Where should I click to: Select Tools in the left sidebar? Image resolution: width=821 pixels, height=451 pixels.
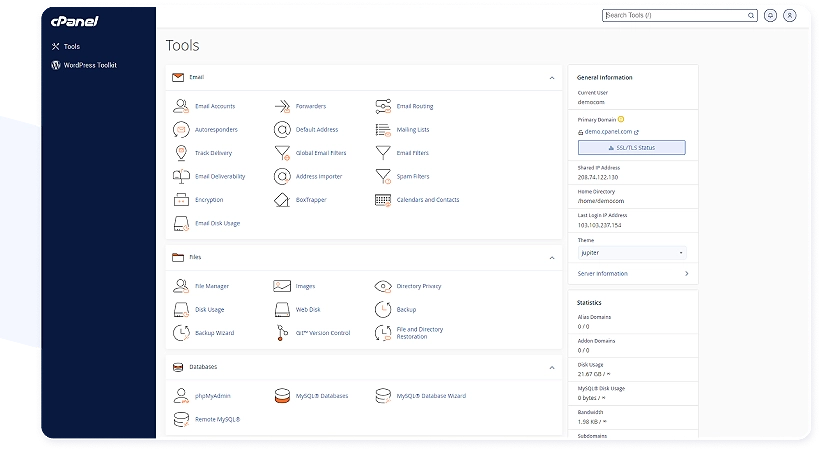pos(72,46)
